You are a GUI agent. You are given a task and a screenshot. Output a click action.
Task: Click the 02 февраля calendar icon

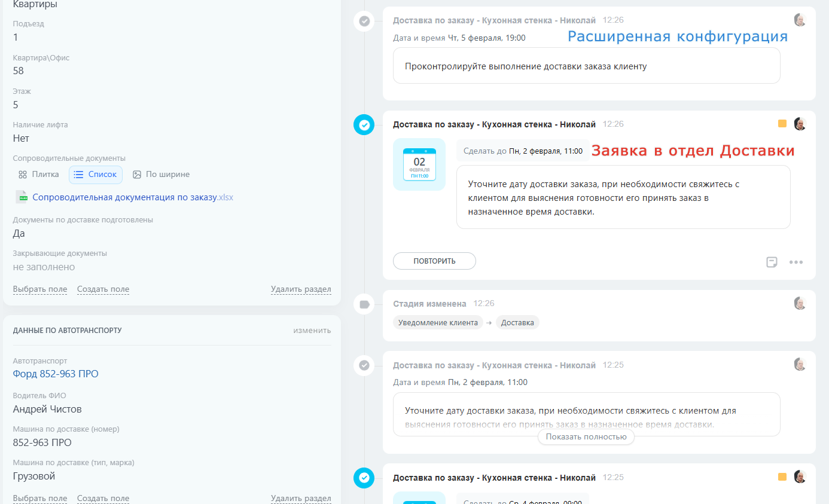pyautogui.click(x=419, y=164)
